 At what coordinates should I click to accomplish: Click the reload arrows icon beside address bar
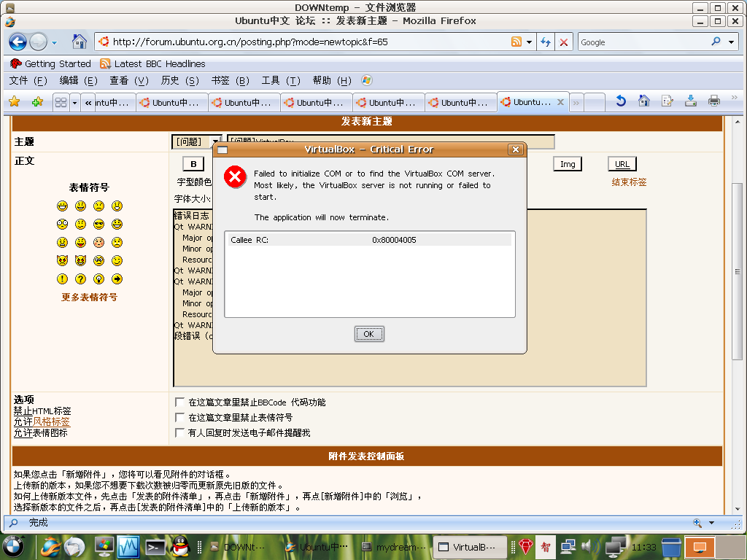pyautogui.click(x=546, y=42)
